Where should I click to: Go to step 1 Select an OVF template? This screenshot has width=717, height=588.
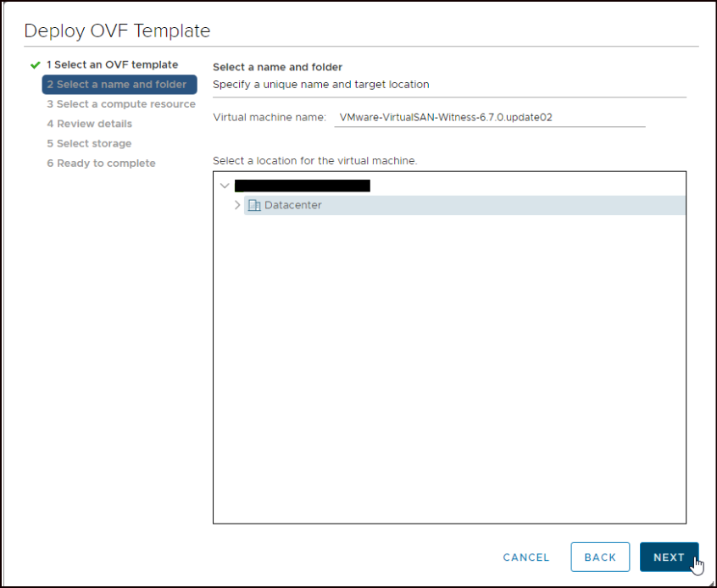point(112,64)
